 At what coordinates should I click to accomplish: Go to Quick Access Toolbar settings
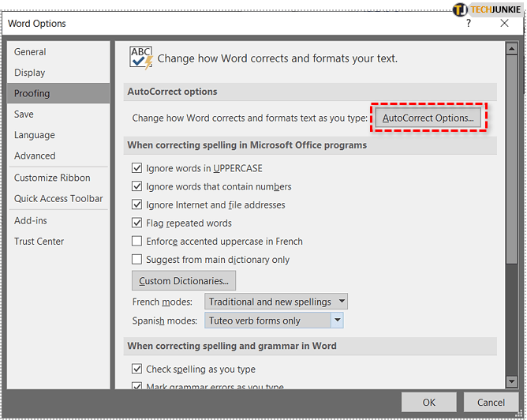point(58,199)
